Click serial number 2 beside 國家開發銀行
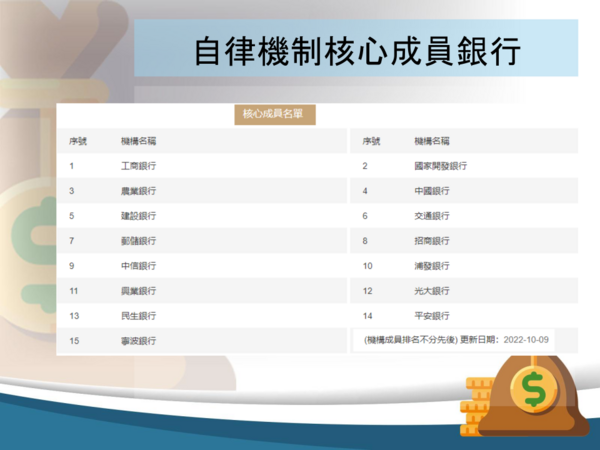 click(x=365, y=166)
